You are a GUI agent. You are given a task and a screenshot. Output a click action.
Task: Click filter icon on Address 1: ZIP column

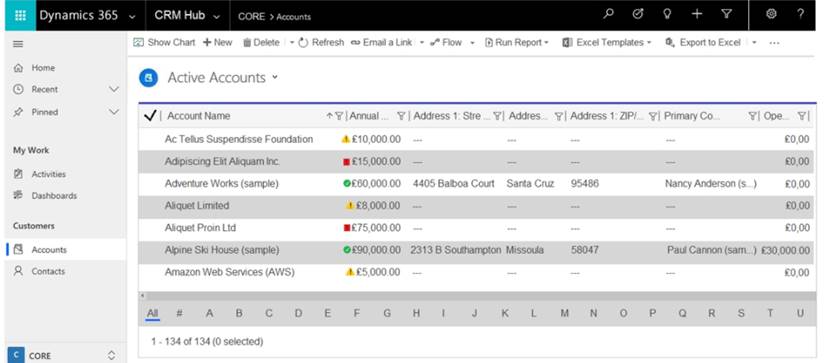point(653,116)
